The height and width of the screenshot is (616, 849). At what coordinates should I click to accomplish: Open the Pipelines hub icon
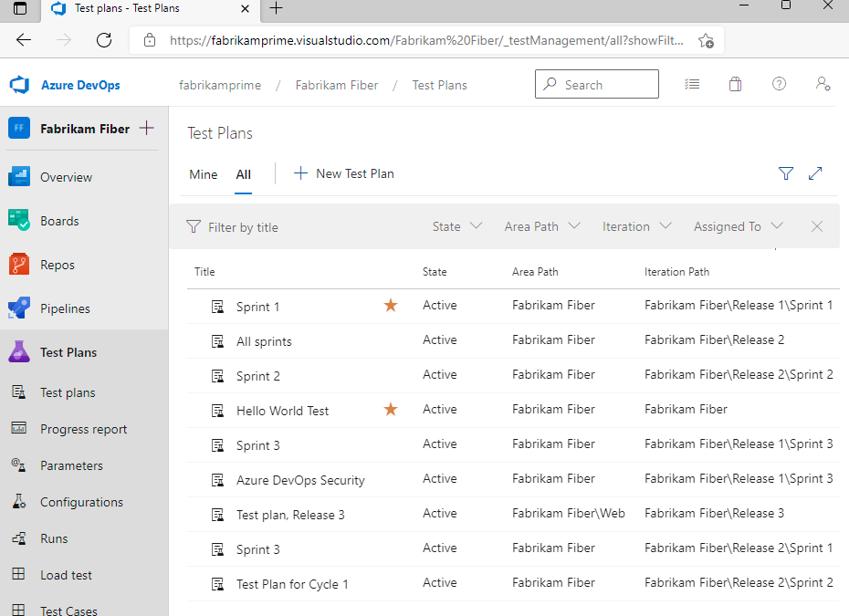pos(19,308)
